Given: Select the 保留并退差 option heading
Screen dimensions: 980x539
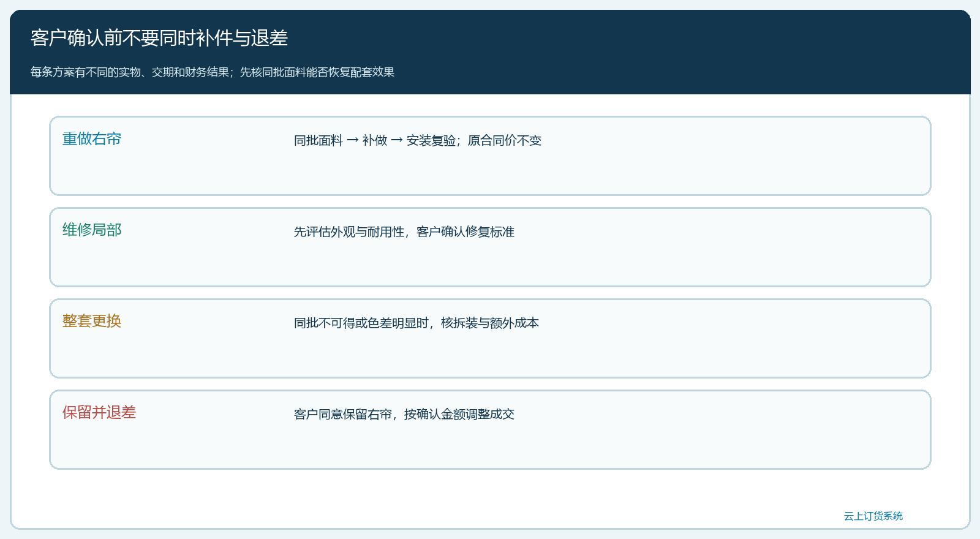Looking at the screenshot, I should 99,413.
